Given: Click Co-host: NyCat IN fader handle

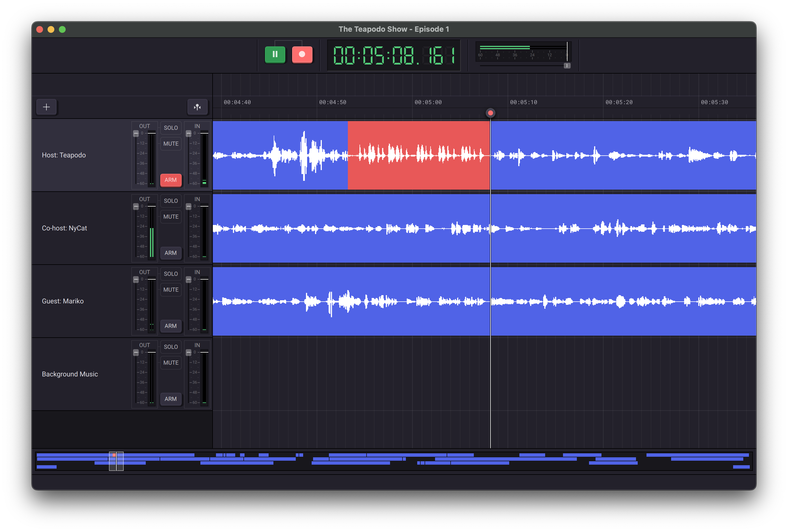Looking at the screenshot, I should pos(189,207).
